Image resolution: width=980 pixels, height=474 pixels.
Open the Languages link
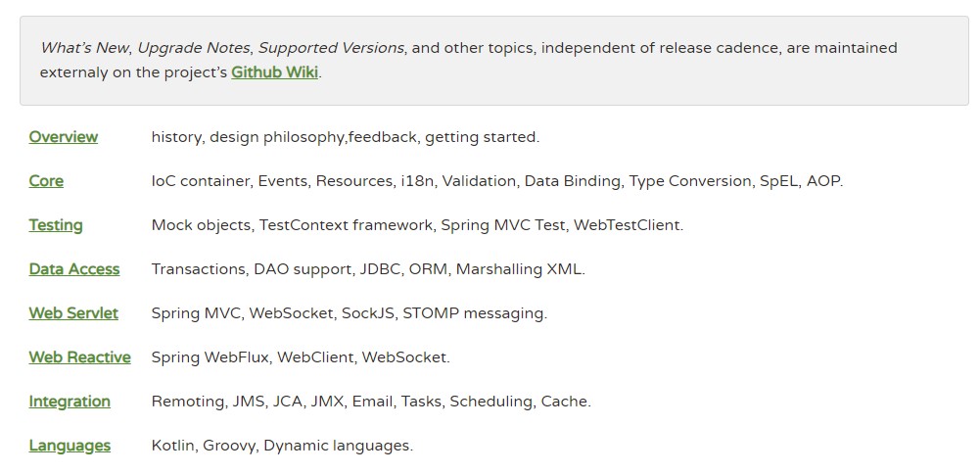pos(70,446)
